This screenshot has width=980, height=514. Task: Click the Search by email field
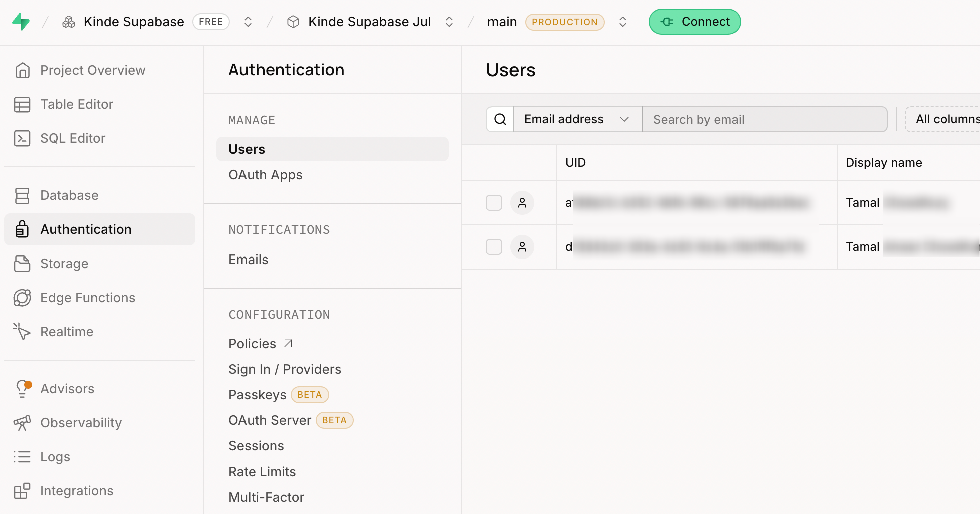coord(765,119)
